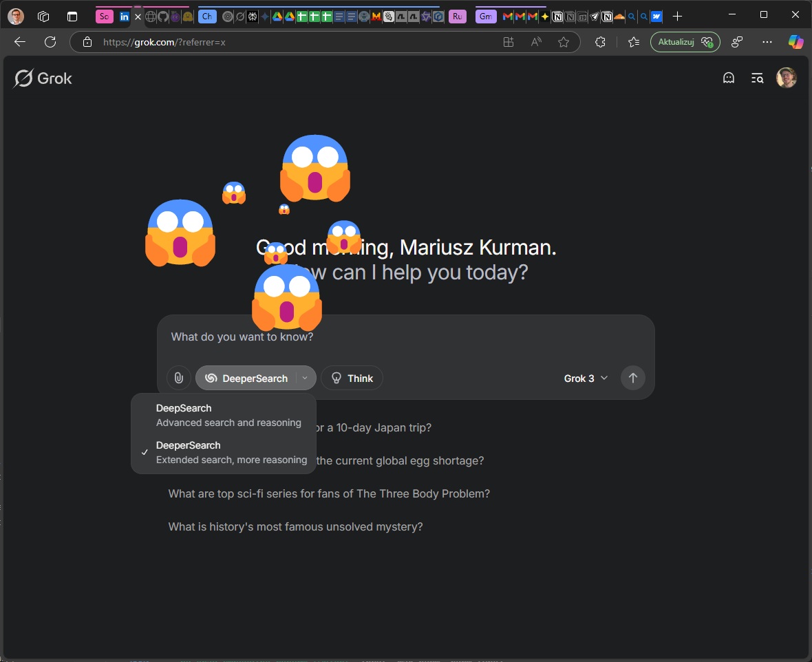Viewport: 812px width, 662px height.
Task: Choose the global egg shortage suggestion
Action: tap(400, 461)
